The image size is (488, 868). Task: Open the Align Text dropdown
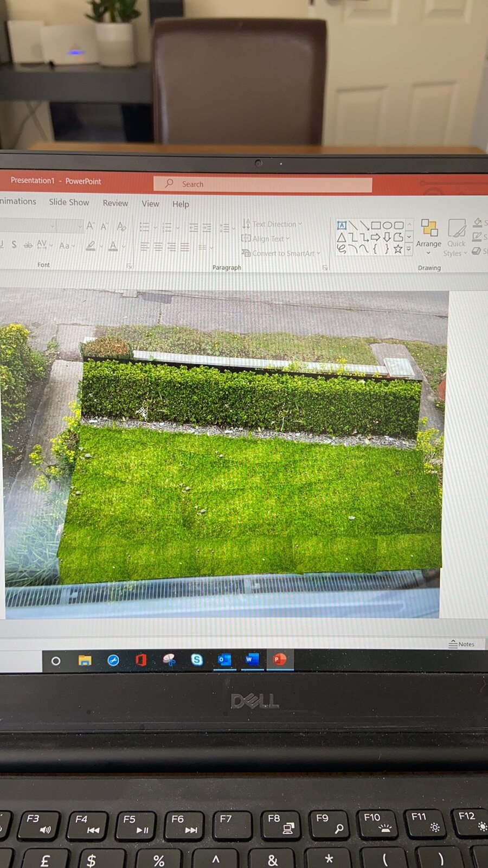[266, 239]
